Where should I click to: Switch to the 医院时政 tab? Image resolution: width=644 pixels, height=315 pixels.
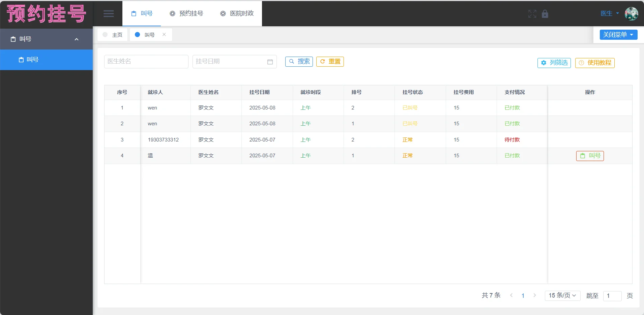(x=237, y=13)
